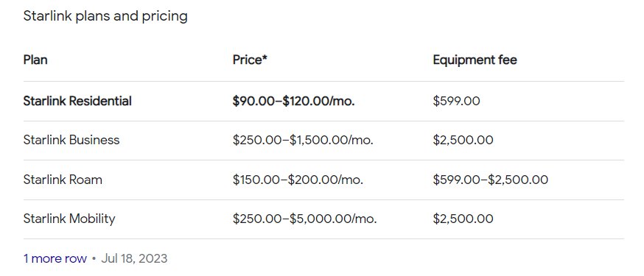Click the bullet separator before the date
The height and width of the screenshot is (276, 644).
[94, 259]
